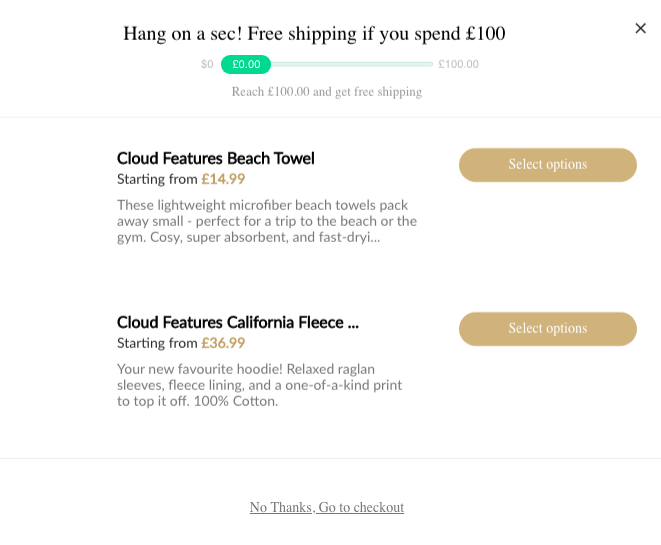Click the £100.00 progress end label
The height and width of the screenshot is (545, 661).
(458, 64)
